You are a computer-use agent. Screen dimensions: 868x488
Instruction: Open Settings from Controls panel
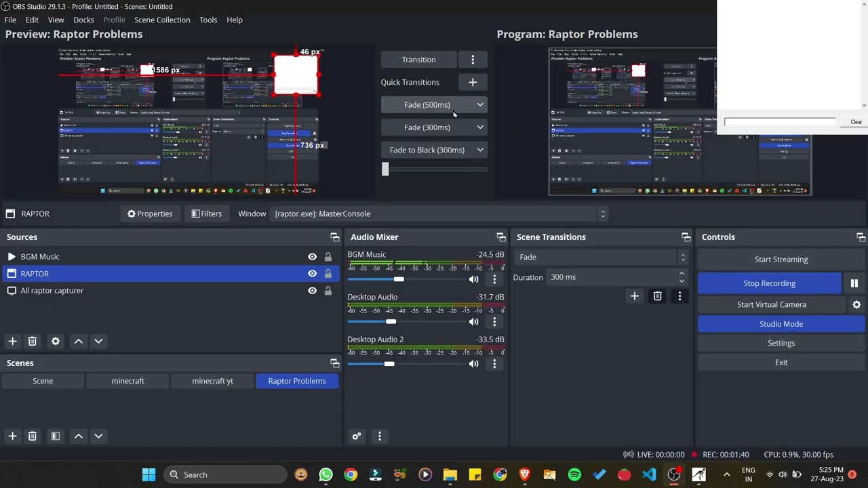781,343
